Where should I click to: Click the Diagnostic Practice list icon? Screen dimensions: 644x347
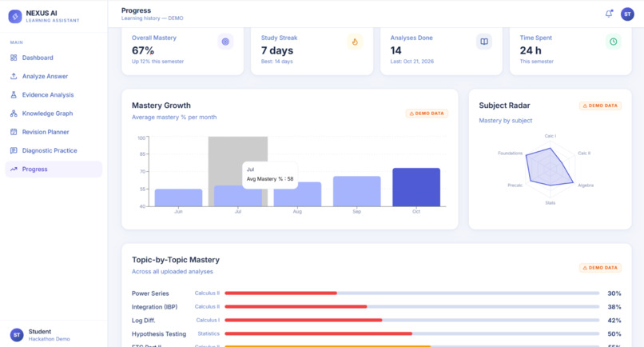coord(14,150)
